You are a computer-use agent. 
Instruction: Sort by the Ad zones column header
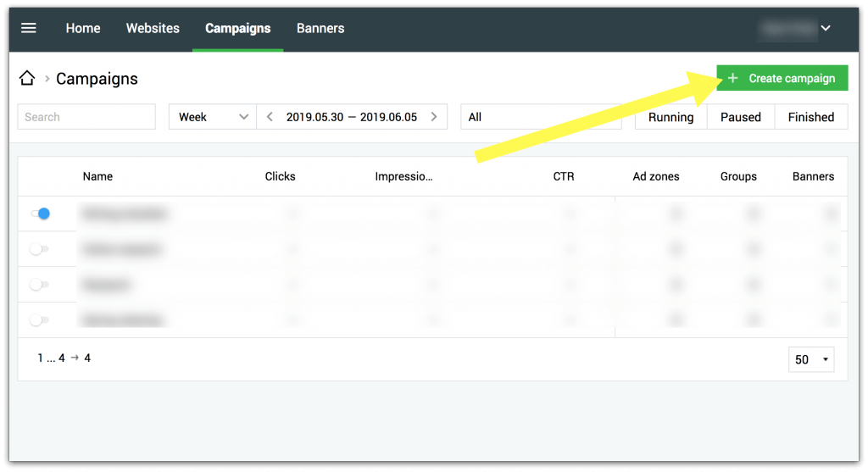point(656,176)
